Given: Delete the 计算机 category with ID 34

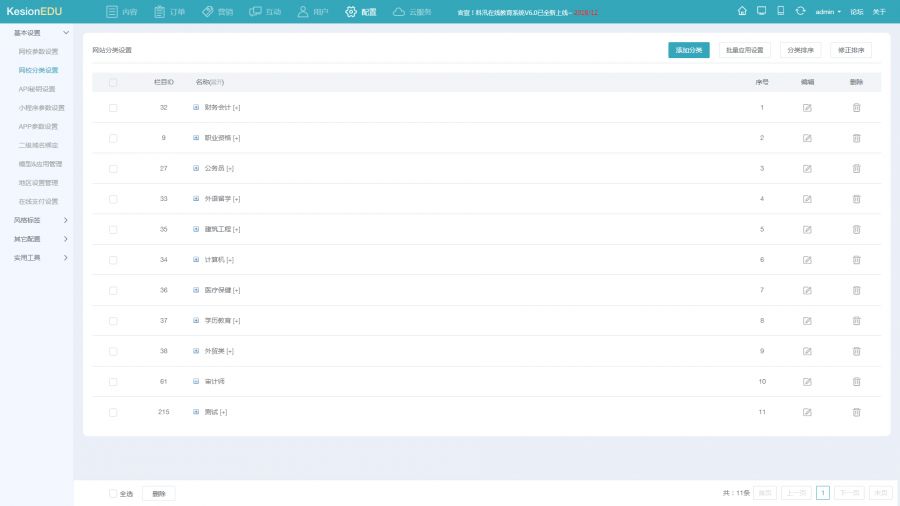Looking at the screenshot, I should [x=856, y=260].
